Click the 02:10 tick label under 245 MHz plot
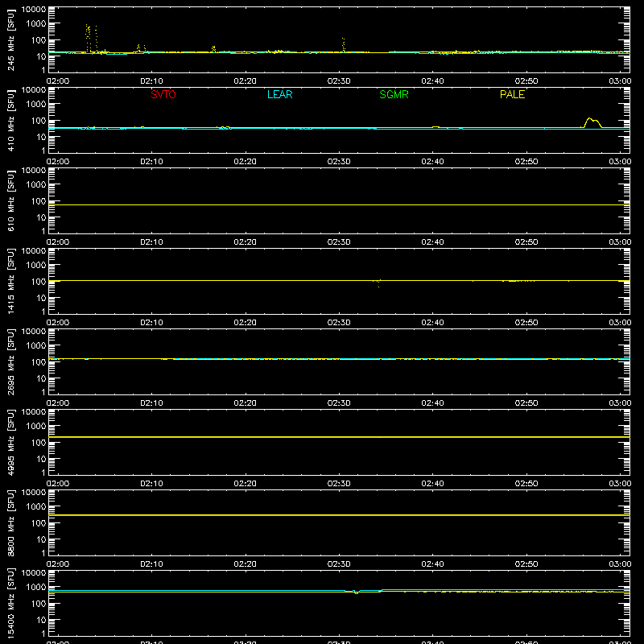This screenshot has width=644, height=644. (151, 81)
